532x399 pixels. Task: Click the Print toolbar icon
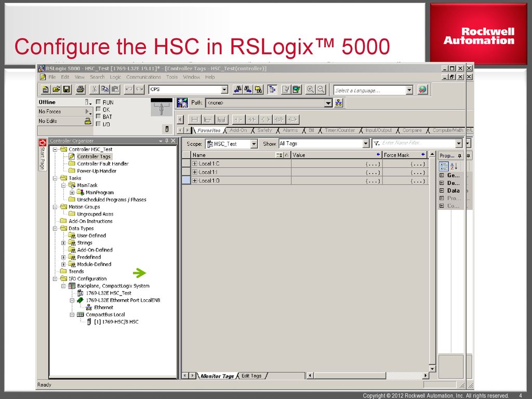pyautogui.click(x=81, y=89)
